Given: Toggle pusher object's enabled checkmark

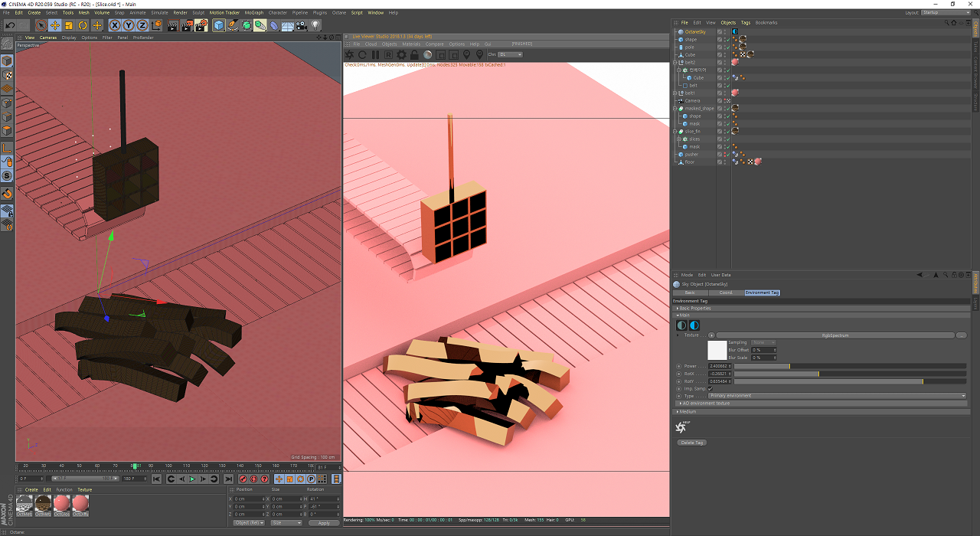Looking at the screenshot, I should coord(727,155).
